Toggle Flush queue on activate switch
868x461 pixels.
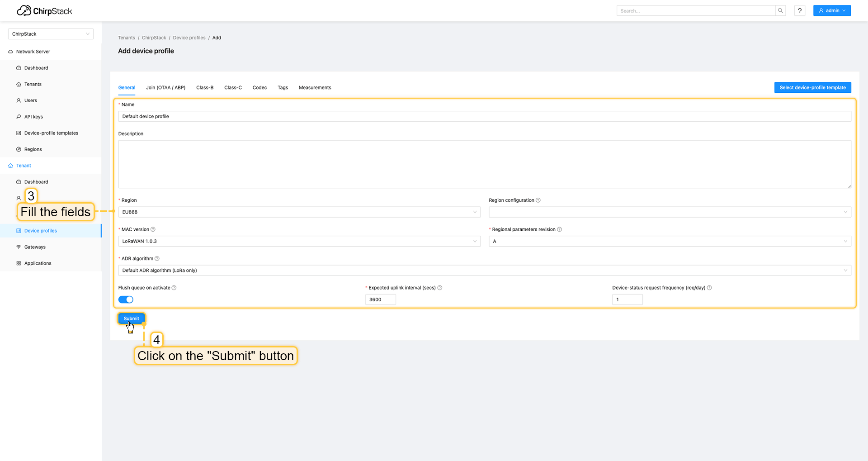click(126, 299)
